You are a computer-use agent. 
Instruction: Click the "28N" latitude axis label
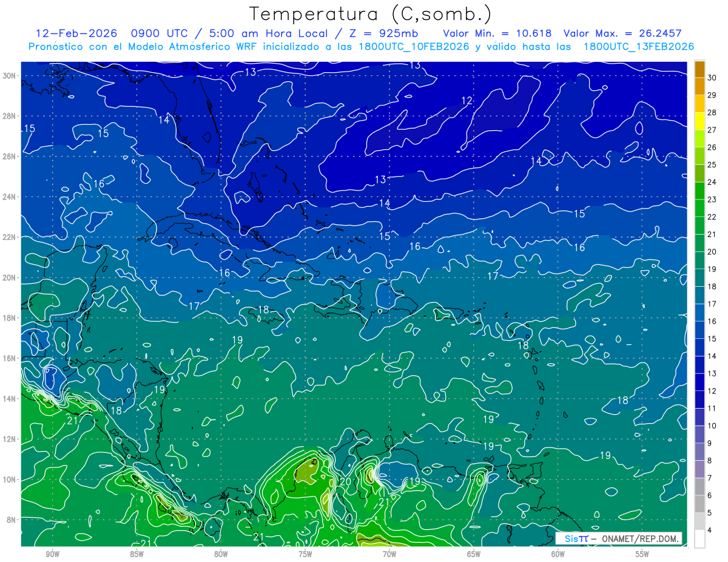pyautogui.click(x=10, y=116)
